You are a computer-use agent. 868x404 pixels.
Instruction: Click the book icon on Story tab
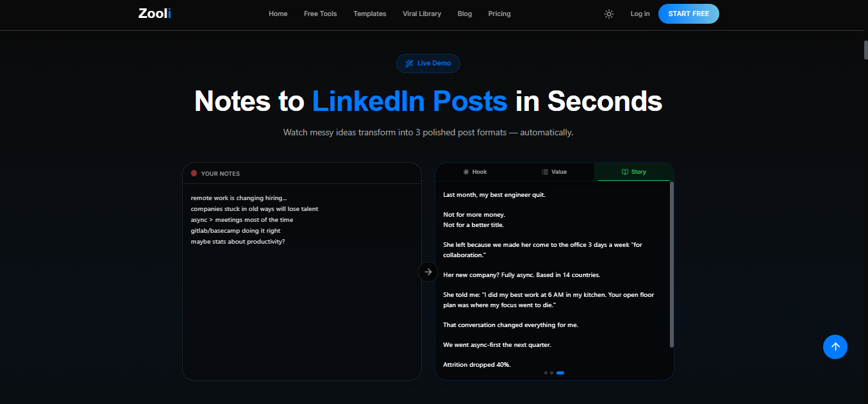coord(625,172)
